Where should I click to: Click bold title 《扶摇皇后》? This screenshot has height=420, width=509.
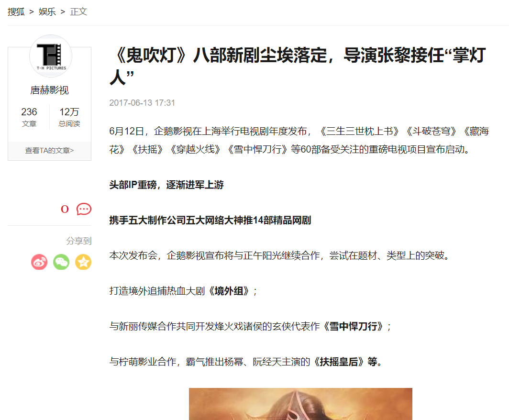(x=339, y=362)
